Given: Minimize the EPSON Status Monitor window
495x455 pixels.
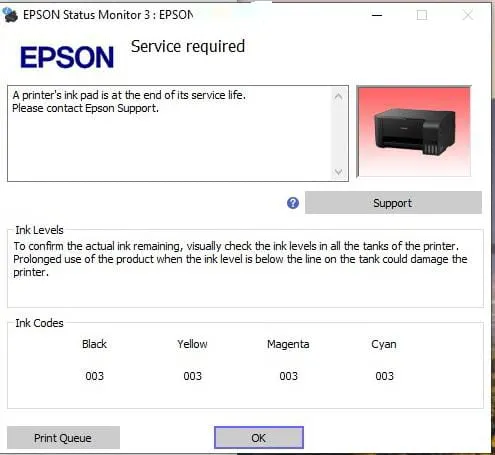Looking at the screenshot, I should pos(377,15).
